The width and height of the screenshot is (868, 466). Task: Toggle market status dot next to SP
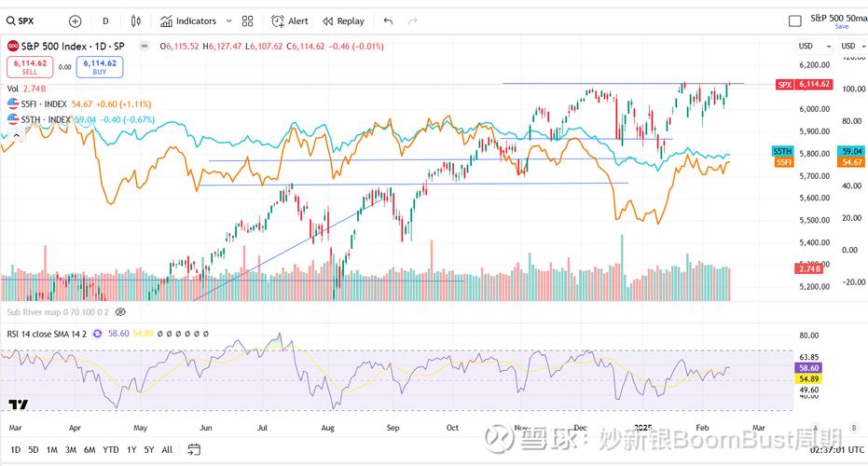[144, 46]
